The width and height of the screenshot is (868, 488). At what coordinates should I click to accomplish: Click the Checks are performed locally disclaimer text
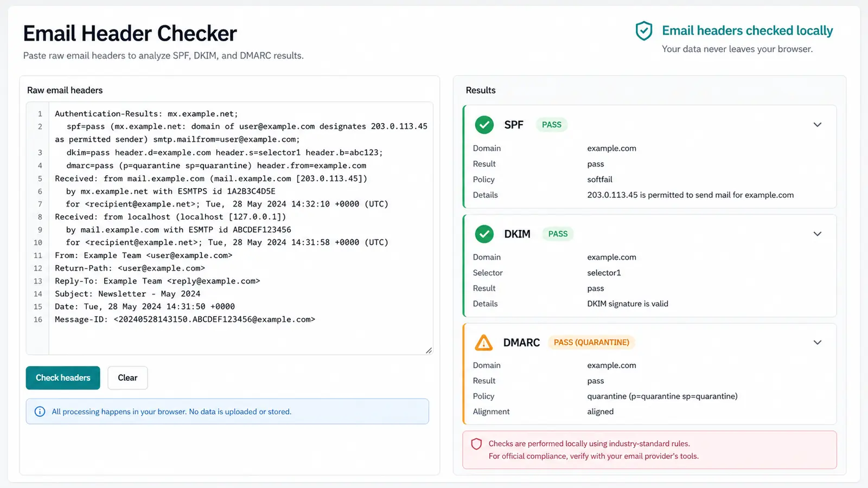[x=593, y=450]
